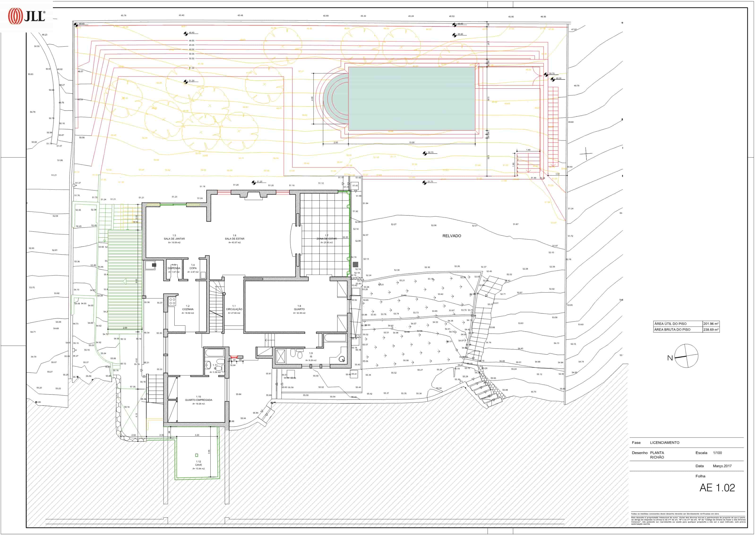The height and width of the screenshot is (535, 756).
Task: Click the Folha label
Action: click(x=700, y=476)
